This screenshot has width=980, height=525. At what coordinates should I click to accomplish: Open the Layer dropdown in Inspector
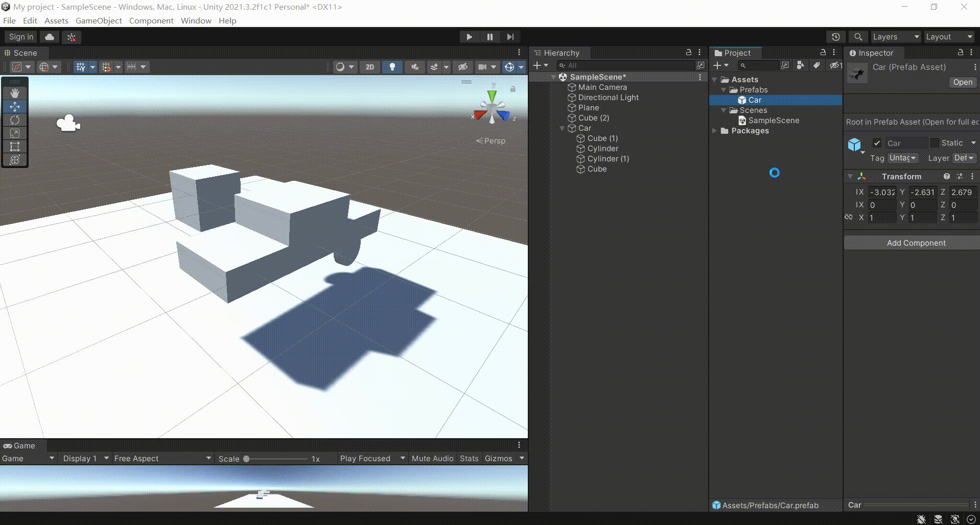(965, 158)
